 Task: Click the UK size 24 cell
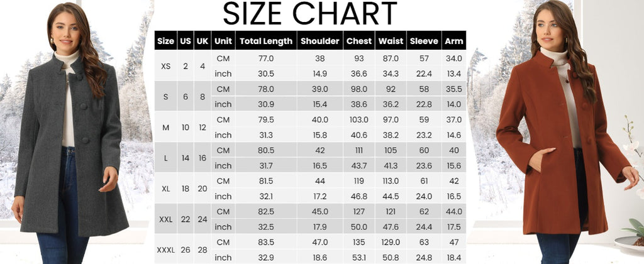click(x=203, y=219)
